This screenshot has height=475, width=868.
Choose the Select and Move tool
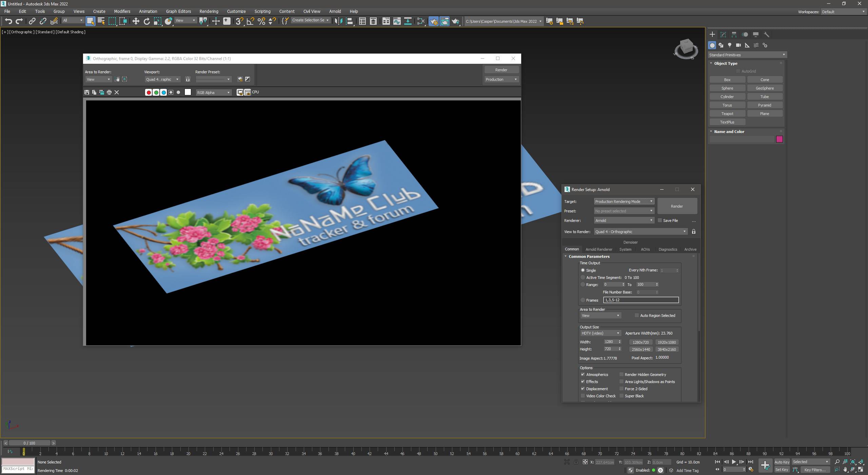point(136,21)
